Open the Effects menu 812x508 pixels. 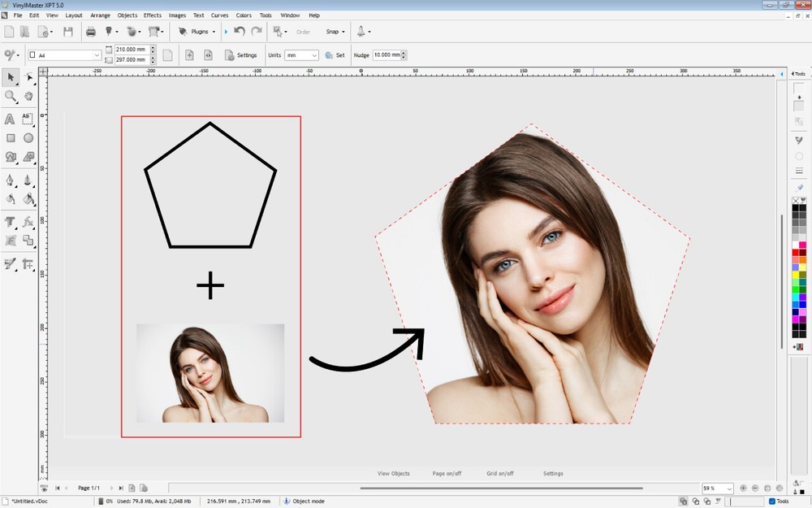(x=152, y=15)
